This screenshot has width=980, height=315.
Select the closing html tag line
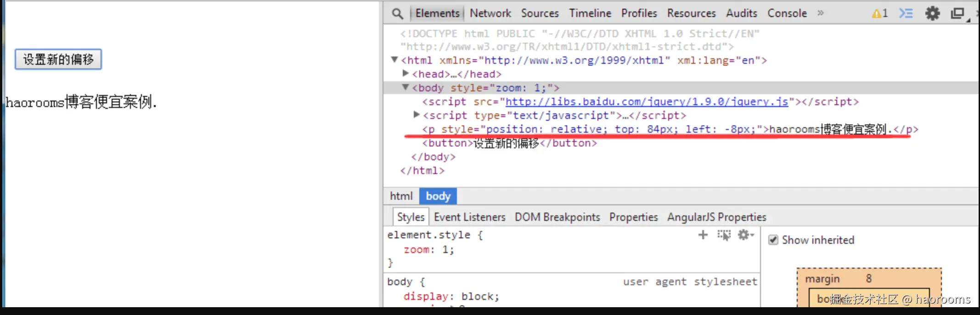[422, 171]
